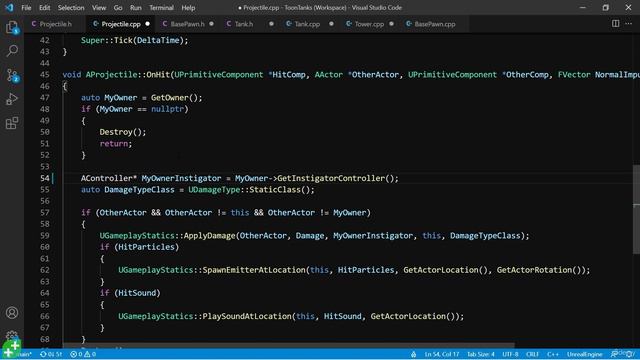Click Super::Tick(DeltaTime) on line 42

coord(134,40)
